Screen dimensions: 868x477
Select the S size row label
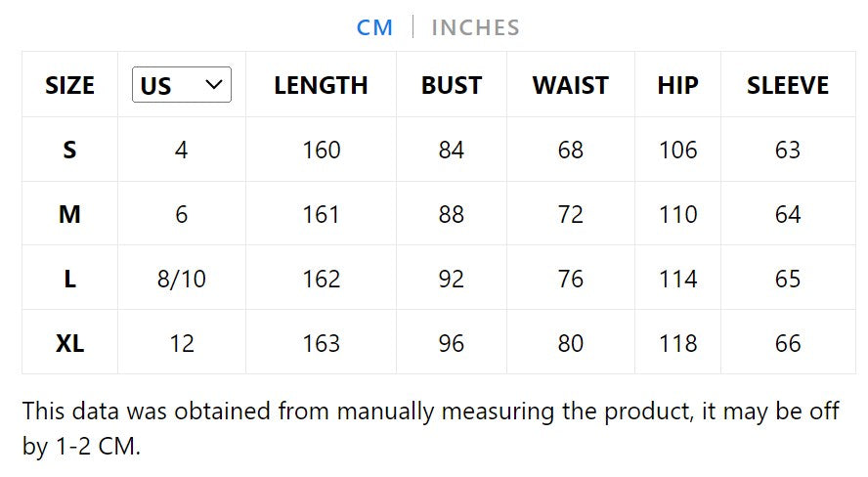point(69,150)
